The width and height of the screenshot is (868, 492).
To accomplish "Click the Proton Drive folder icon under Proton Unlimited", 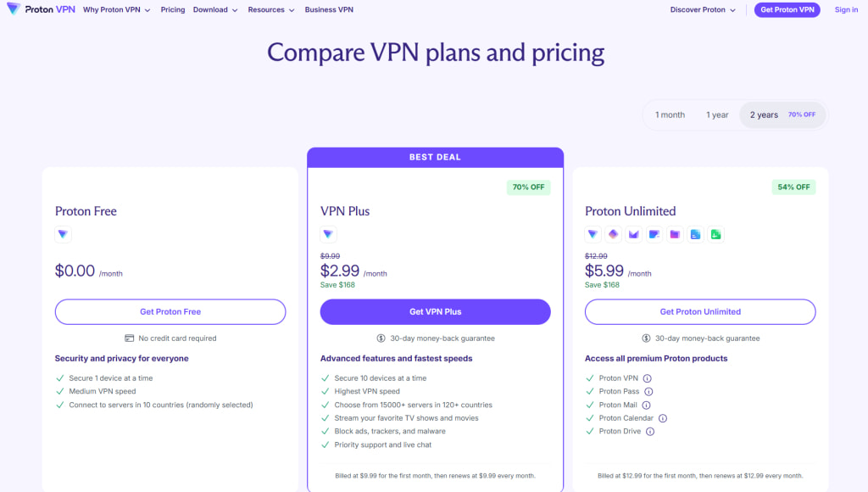I will (x=675, y=234).
